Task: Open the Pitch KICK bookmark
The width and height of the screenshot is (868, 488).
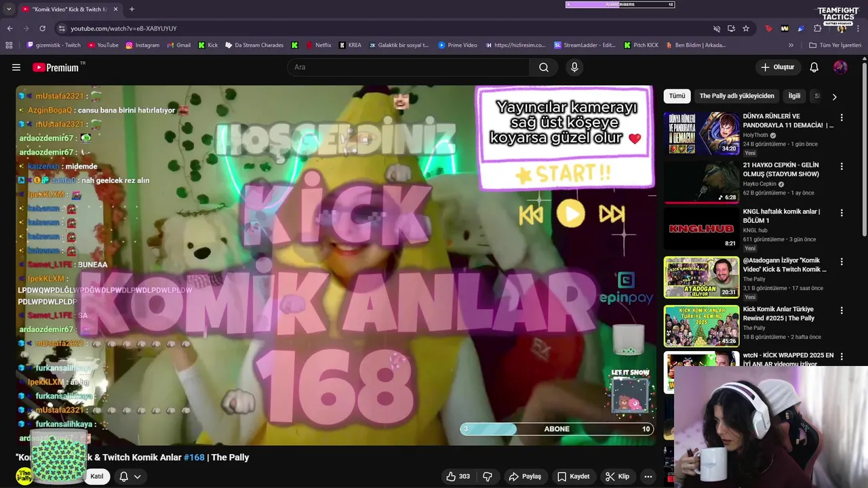Action: click(x=642, y=45)
